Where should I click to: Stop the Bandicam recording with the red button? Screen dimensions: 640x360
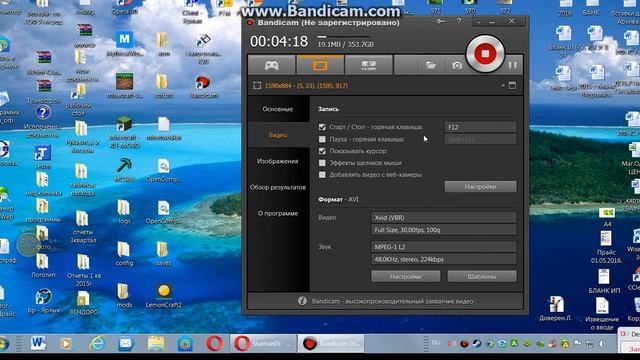tap(485, 54)
